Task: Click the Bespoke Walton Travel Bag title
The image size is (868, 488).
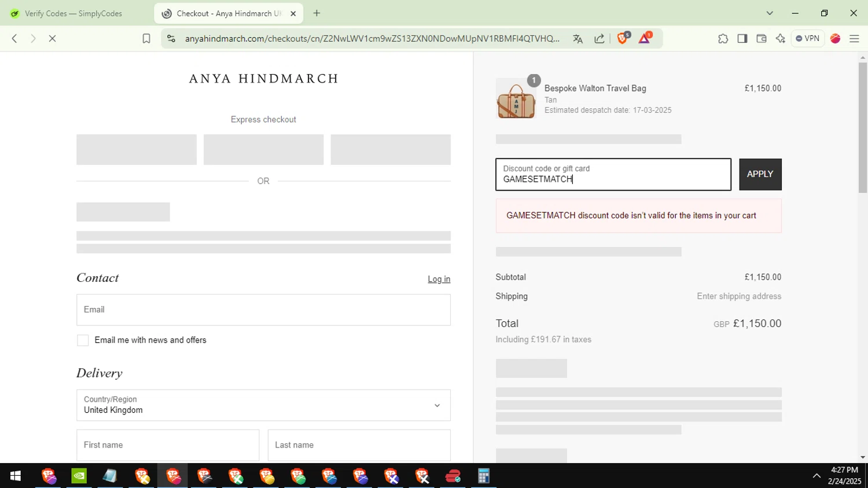Action: pyautogui.click(x=595, y=89)
